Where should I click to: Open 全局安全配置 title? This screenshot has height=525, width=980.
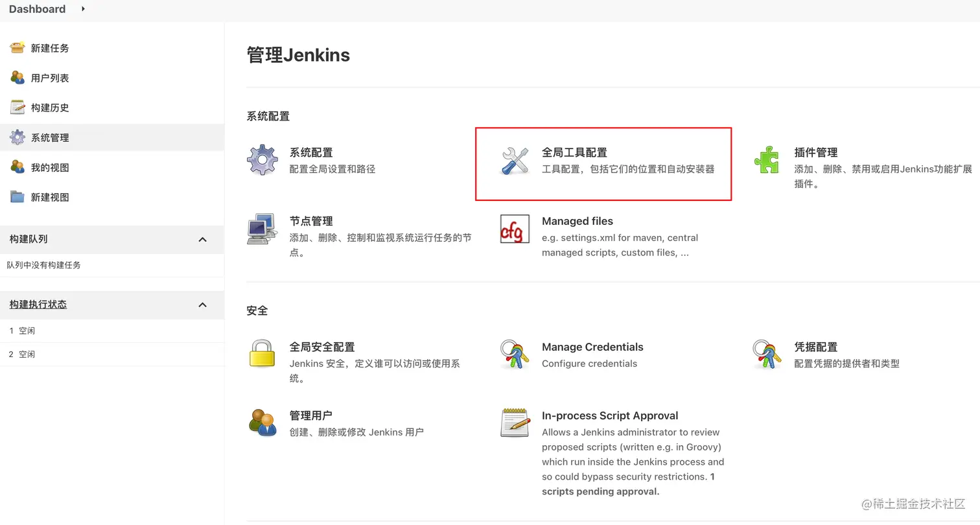pyautogui.click(x=322, y=347)
